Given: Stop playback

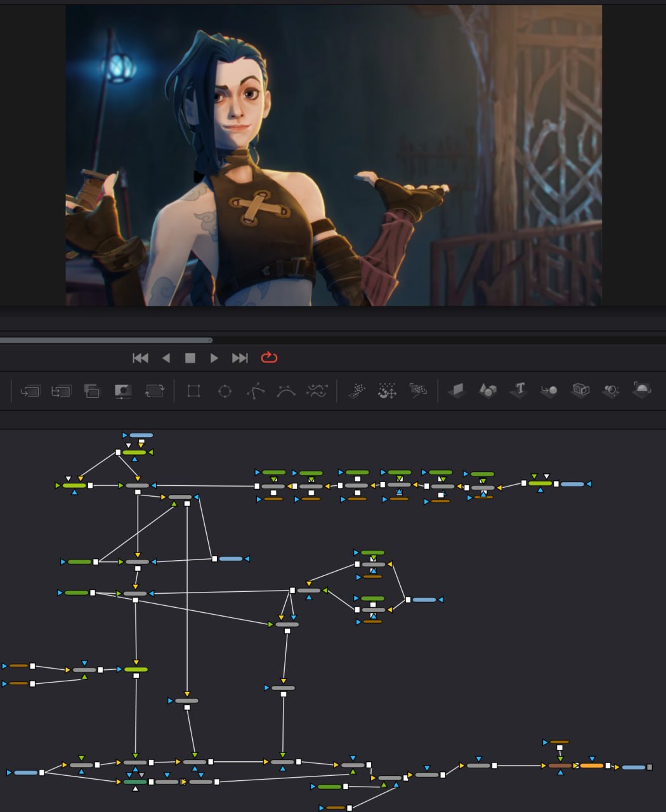Looking at the screenshot, I should click(190, 358).
